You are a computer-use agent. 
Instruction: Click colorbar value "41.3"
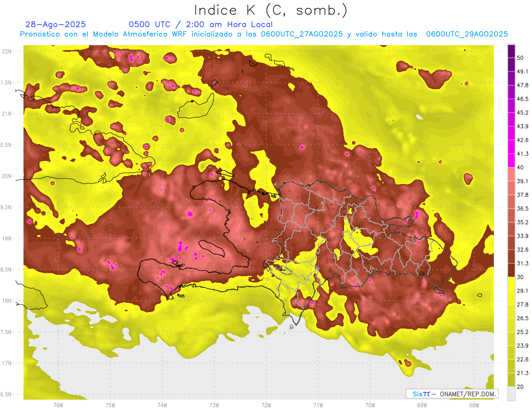(523, 154)
